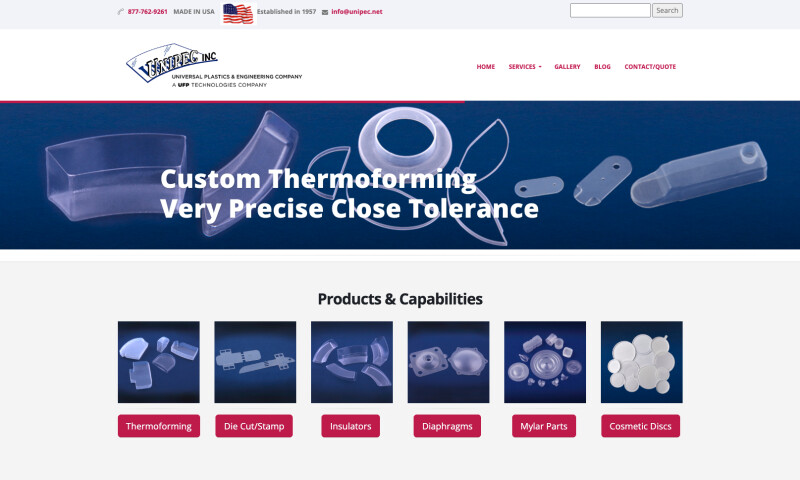The image size is (800, 480).
Task: Open the Insulators product button
Action: [x=351, y=426]
